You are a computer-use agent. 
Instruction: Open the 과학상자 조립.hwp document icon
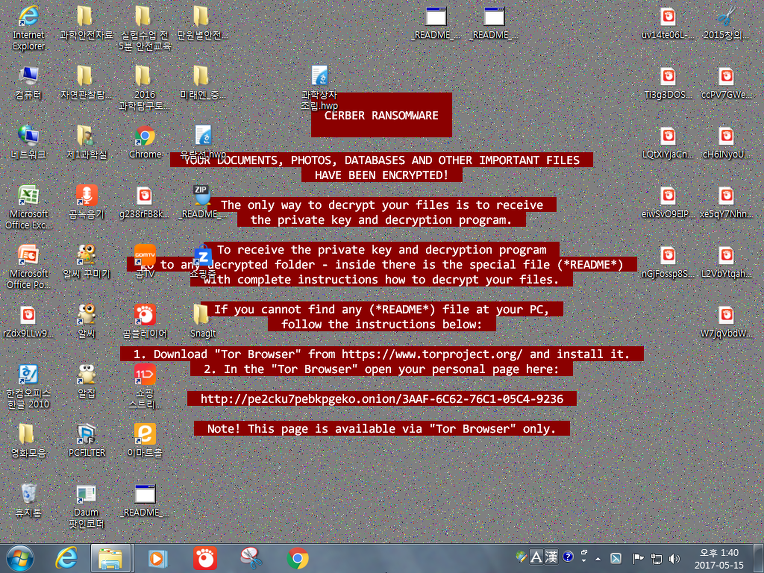pos(319,88)
